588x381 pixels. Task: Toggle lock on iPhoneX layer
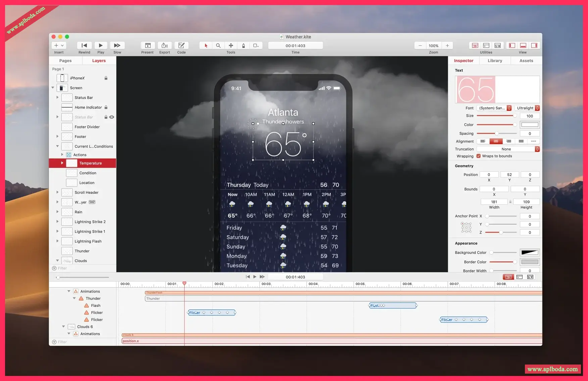click(106, 78)
